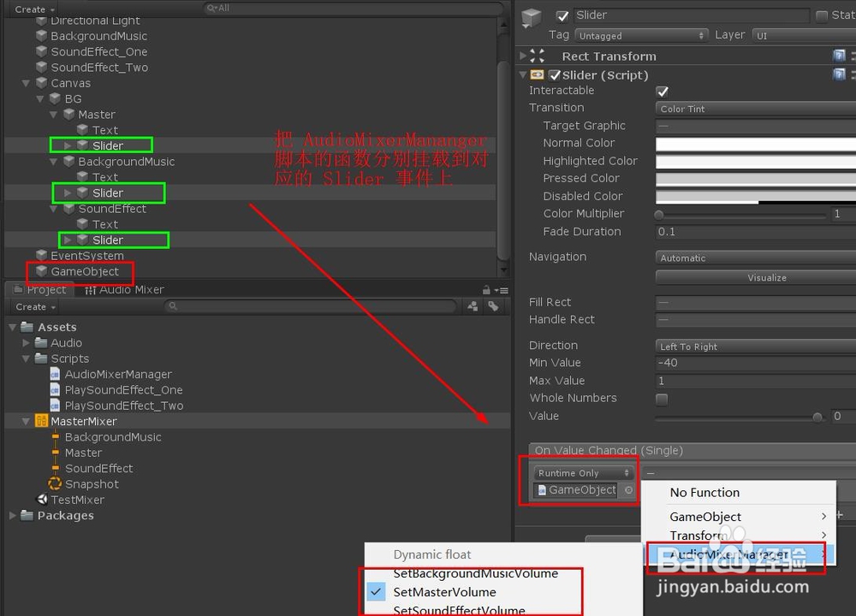Click the Min Value field showing -40
Image resolution: width=856 pixels, height=616 pixels.
pyautogui.click(x=756, y=363)
